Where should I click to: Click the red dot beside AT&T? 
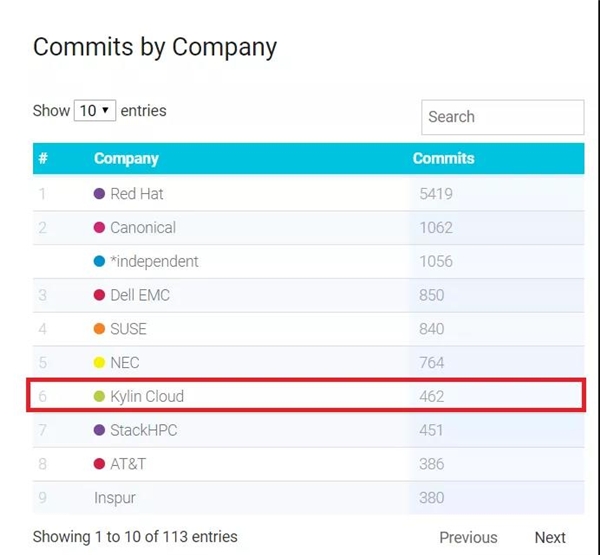click(99, 464)
